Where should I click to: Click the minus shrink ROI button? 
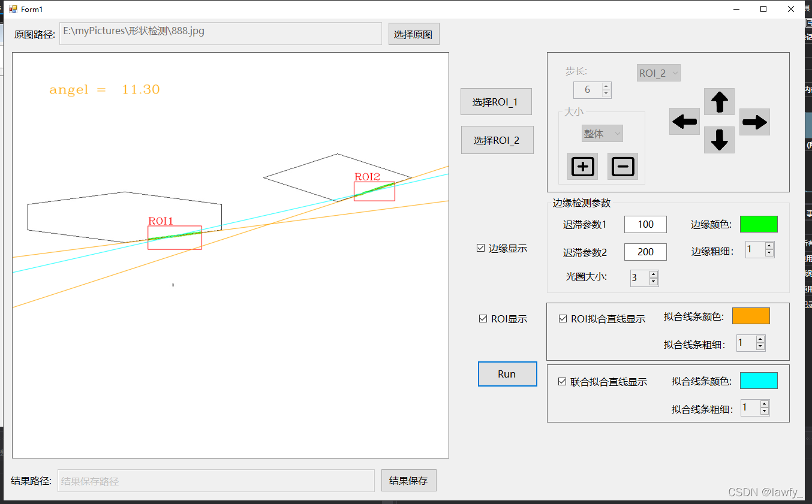(622, 167)
